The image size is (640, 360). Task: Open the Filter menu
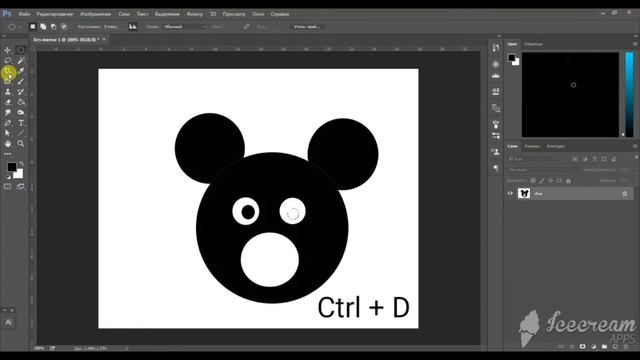coord(195,14)
